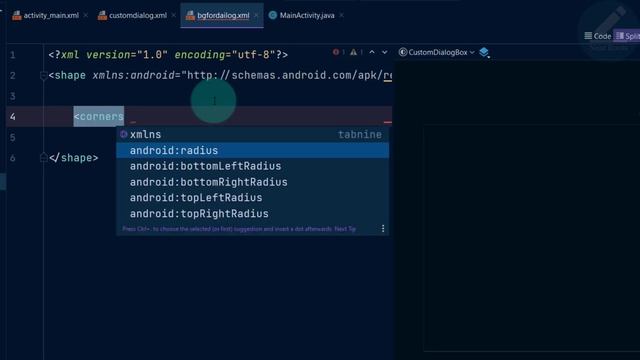Viewport: 640px width, 360px height.
Task: Open the CustomDialogBox theme dropdown
Action: tap(437, 52)
